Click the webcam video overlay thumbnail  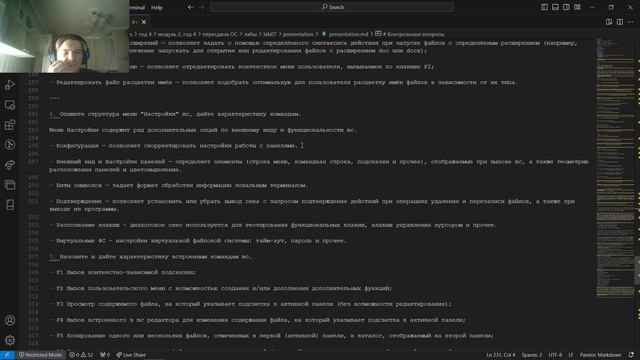tap(64, 36)
